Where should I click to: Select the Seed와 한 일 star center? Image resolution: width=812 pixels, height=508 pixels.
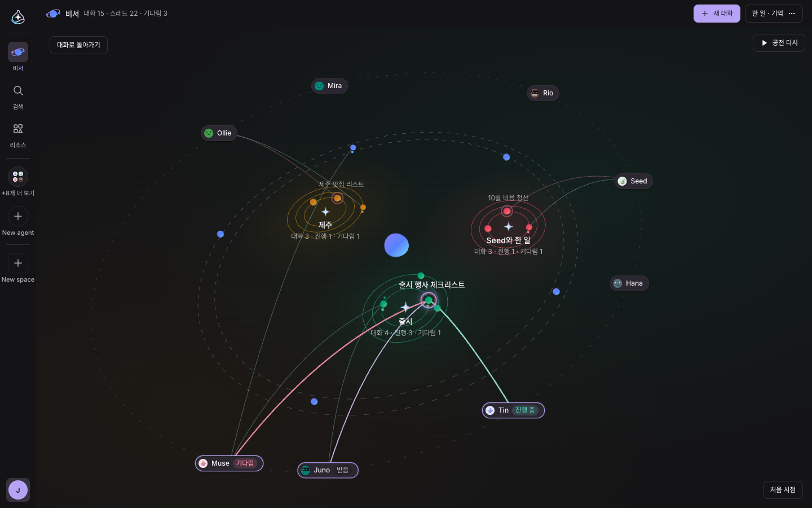click(508, 226)
